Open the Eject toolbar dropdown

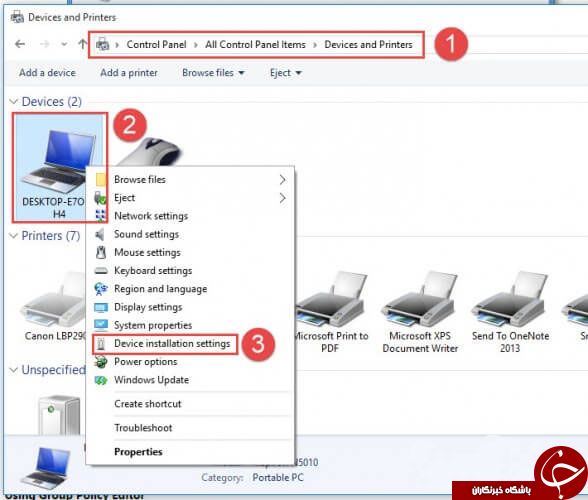tap(285, 73)
